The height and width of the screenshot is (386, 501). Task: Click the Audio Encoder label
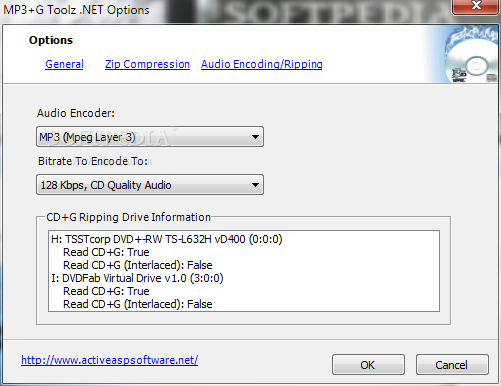click(x=76, y=113)
